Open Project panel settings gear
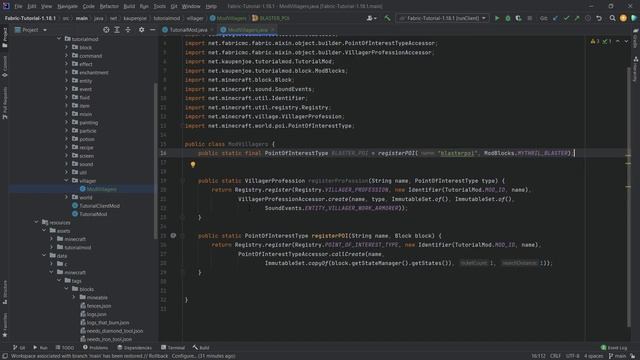This screenshot has height=360, width=640. tap(141, 30)
